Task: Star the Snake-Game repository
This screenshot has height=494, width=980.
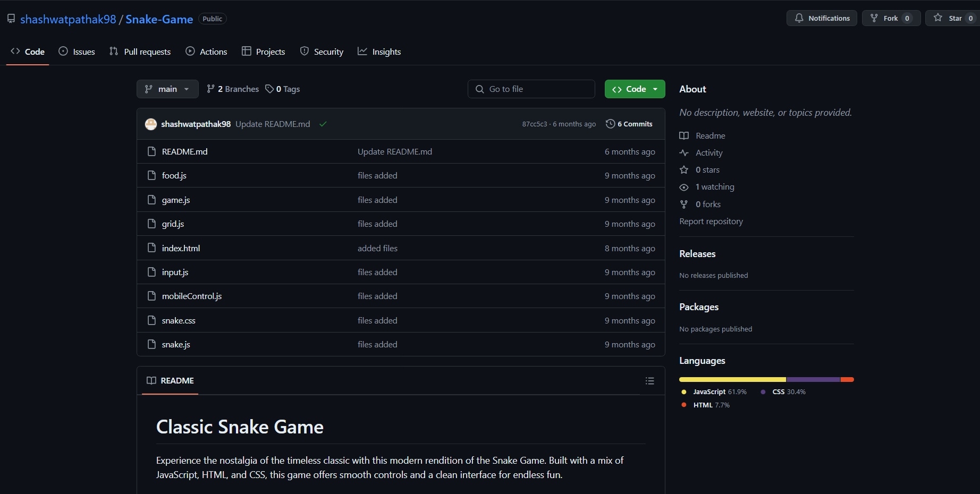Action: (x=951, y=18)
